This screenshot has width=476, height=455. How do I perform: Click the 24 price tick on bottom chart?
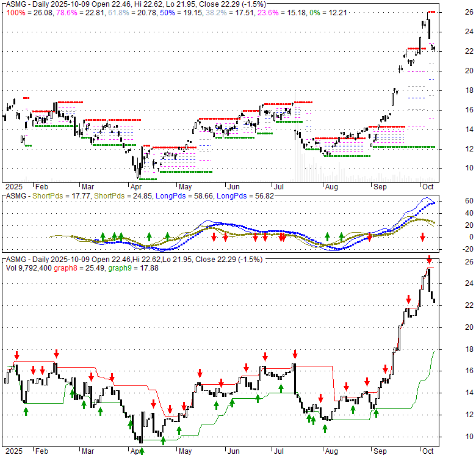tap(469, 283)
